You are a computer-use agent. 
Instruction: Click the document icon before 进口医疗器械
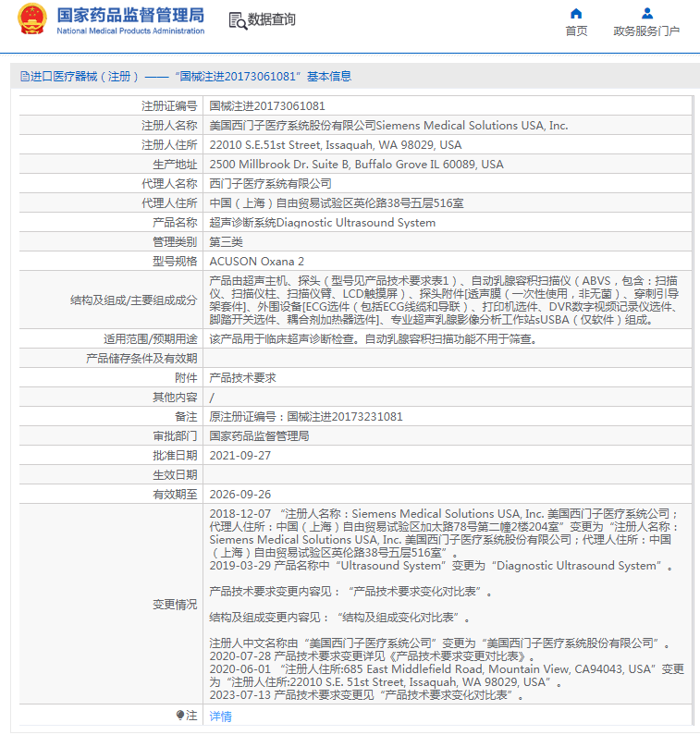tap(25, 76)
